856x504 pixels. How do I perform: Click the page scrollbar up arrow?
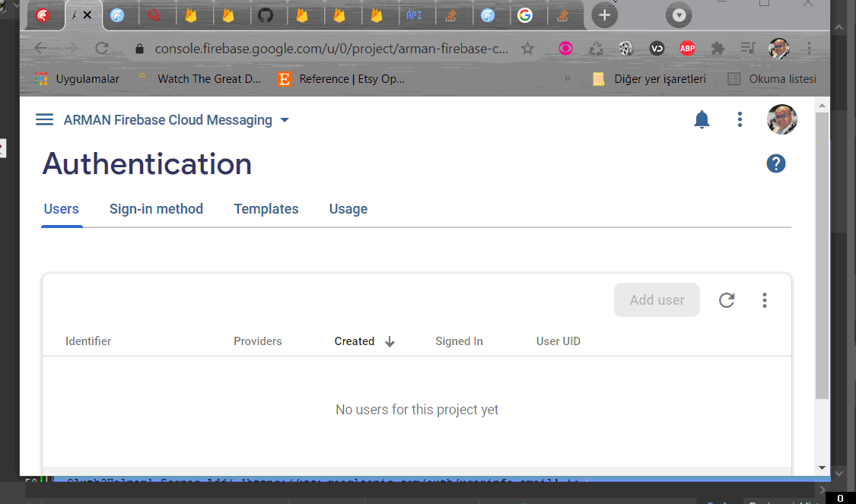click(823, 105)
